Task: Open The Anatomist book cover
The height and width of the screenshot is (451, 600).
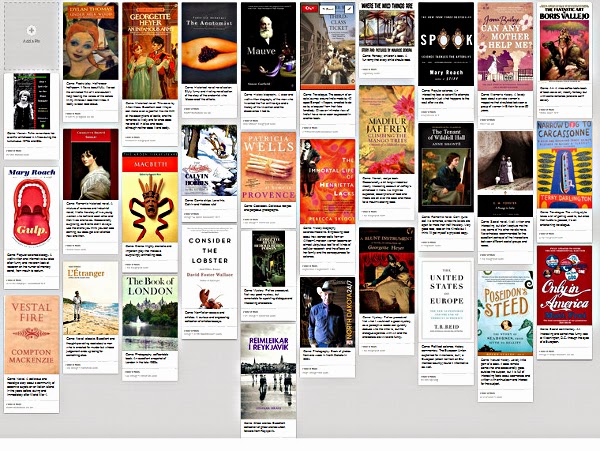Action: 209,43
